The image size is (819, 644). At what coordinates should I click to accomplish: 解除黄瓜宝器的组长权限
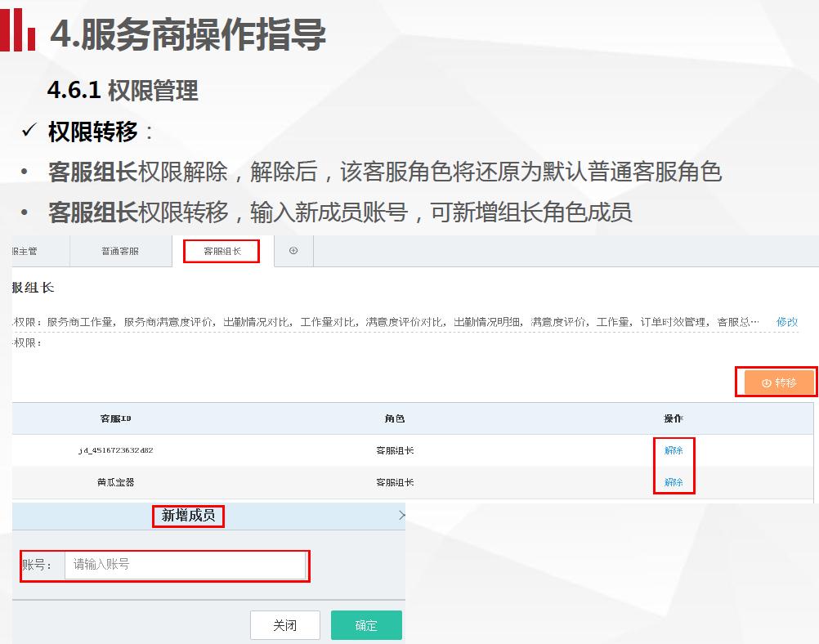coord(674,482)
